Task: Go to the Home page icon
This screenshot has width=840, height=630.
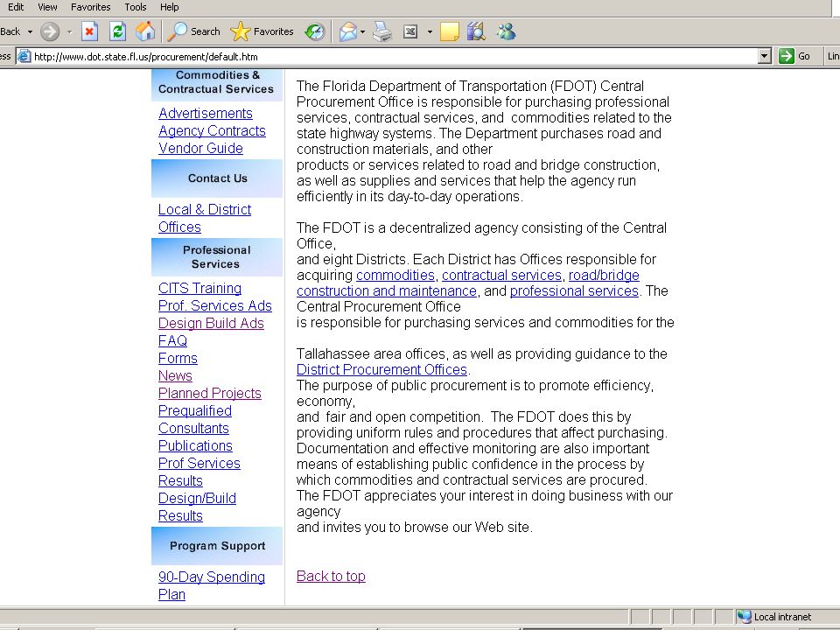Action: 145,31
